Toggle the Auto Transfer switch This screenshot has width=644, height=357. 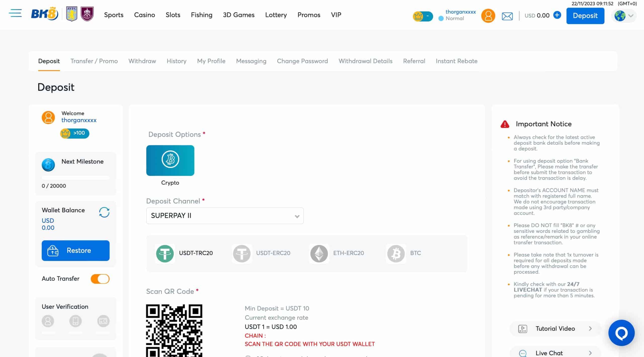100,279
